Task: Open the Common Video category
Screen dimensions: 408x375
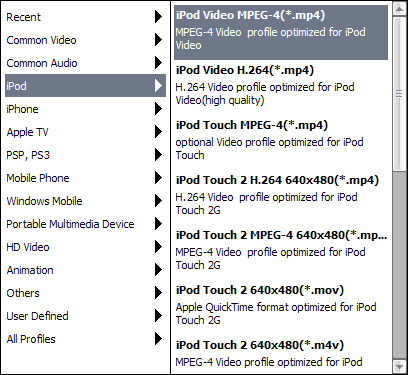Action: (85, 40)
